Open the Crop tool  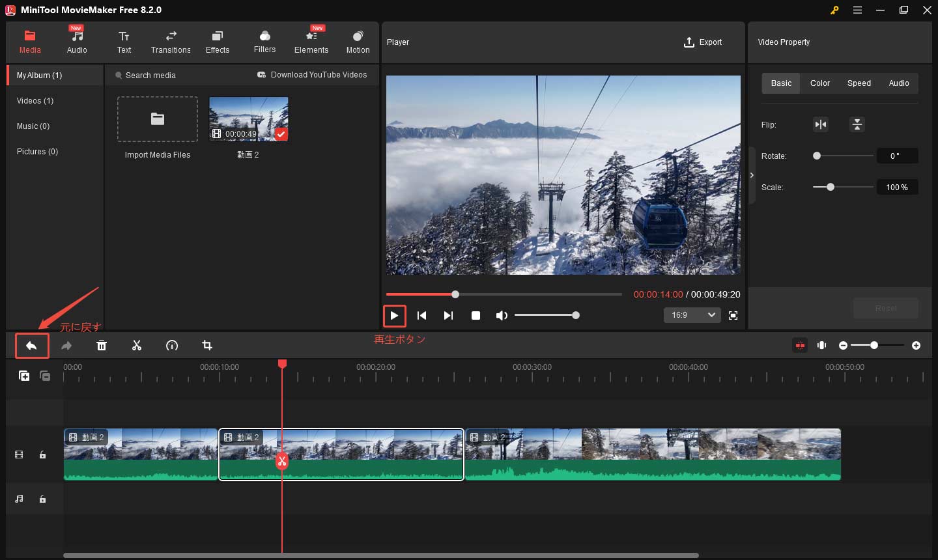coord(207,346)
